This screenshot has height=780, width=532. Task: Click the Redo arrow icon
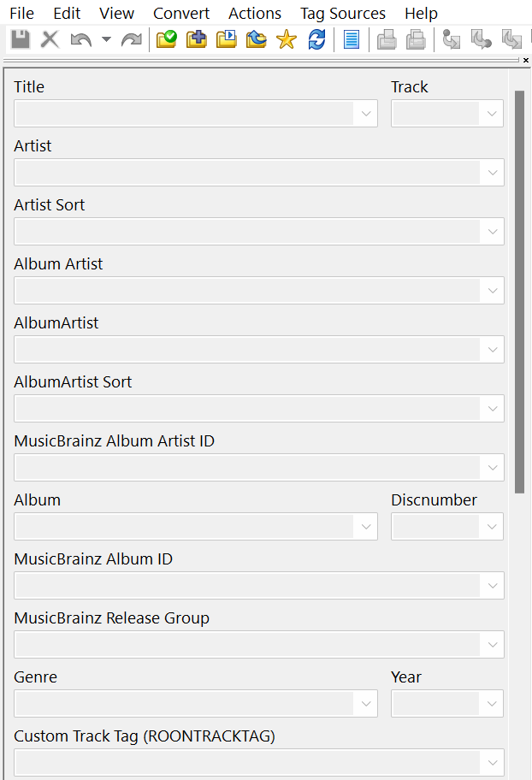132,39
